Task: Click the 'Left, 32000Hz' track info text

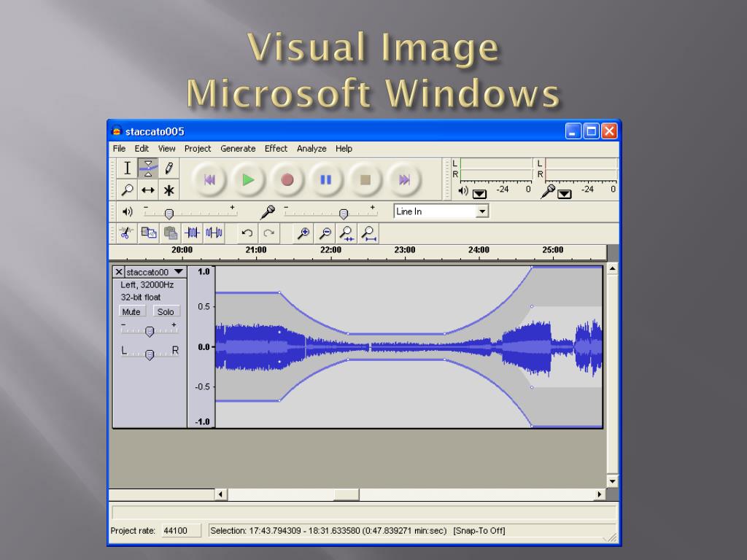Action: tap(147, 285)
